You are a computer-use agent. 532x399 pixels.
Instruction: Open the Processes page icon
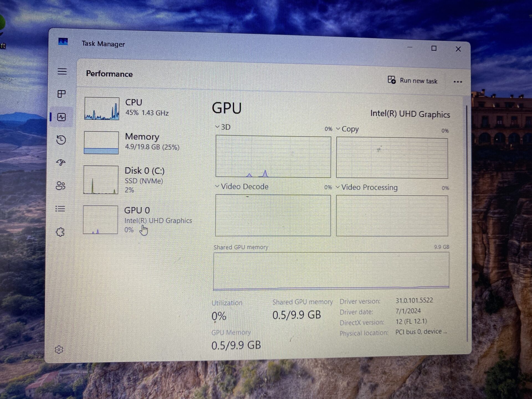pos(62,94)
